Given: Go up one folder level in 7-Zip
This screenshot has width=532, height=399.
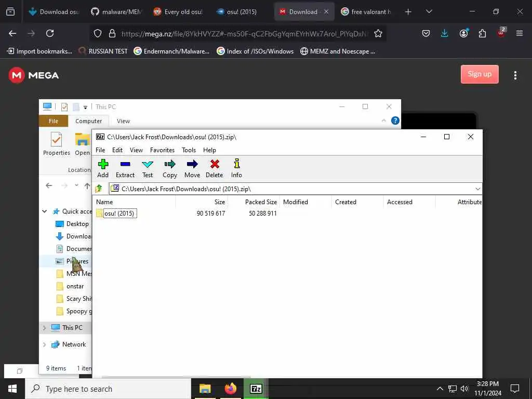Looking at the screenshot, I should pos(99,189).
